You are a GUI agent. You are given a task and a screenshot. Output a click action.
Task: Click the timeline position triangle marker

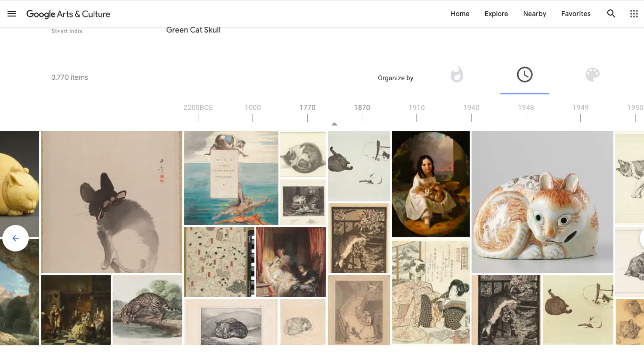coord(334,124)
